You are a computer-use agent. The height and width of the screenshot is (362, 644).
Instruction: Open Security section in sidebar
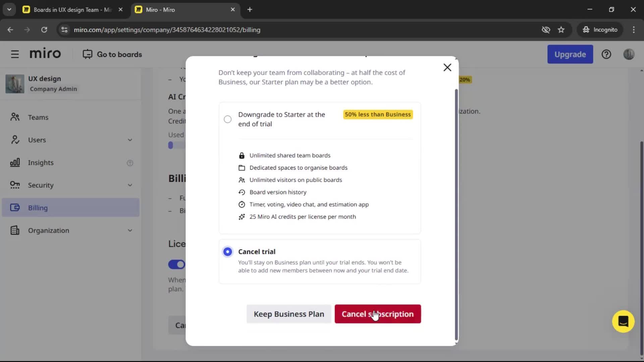click(70, 185)
